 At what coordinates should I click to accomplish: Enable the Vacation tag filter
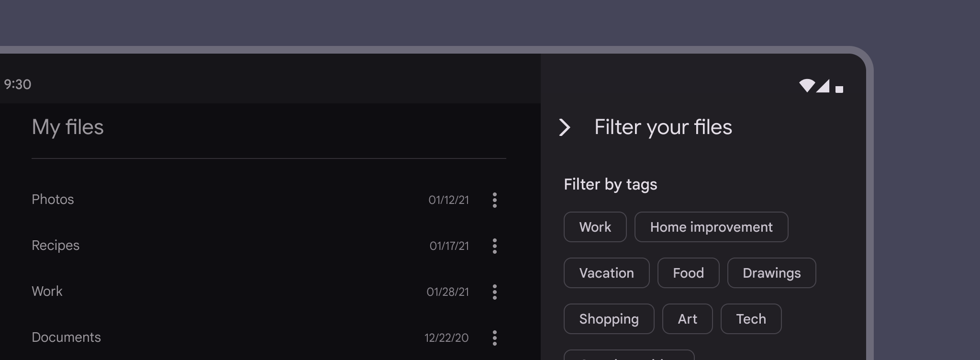tap(606, 273)
